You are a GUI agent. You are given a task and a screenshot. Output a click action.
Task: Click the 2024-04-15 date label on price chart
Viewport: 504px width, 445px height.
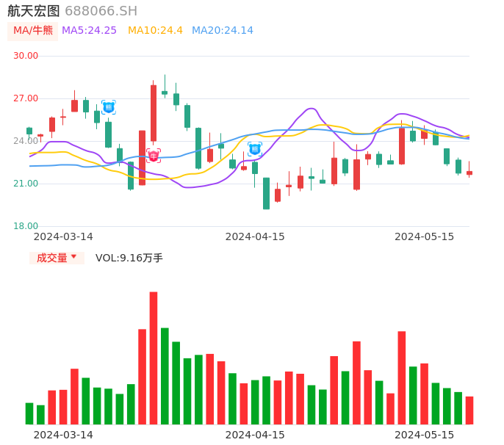[255, 236]
